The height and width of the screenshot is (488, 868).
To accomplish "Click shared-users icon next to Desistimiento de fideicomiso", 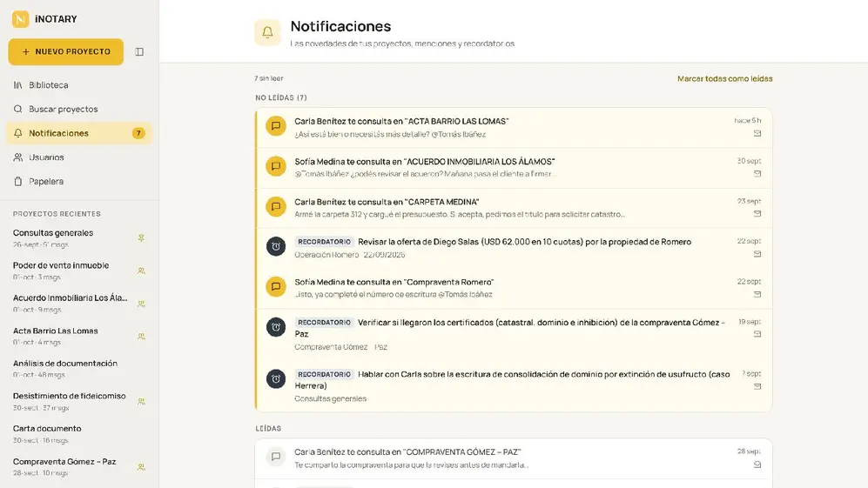I will tap(141, 402).
